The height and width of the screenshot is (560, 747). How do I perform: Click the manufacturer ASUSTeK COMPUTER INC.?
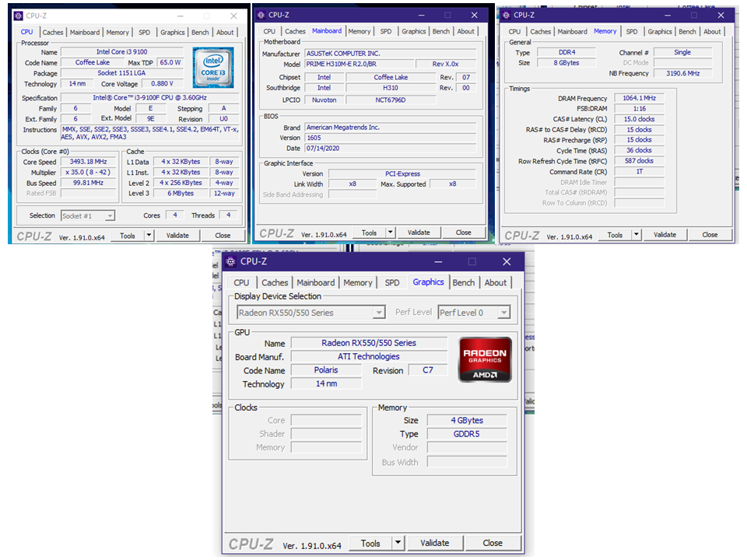(x=390, y=54)
